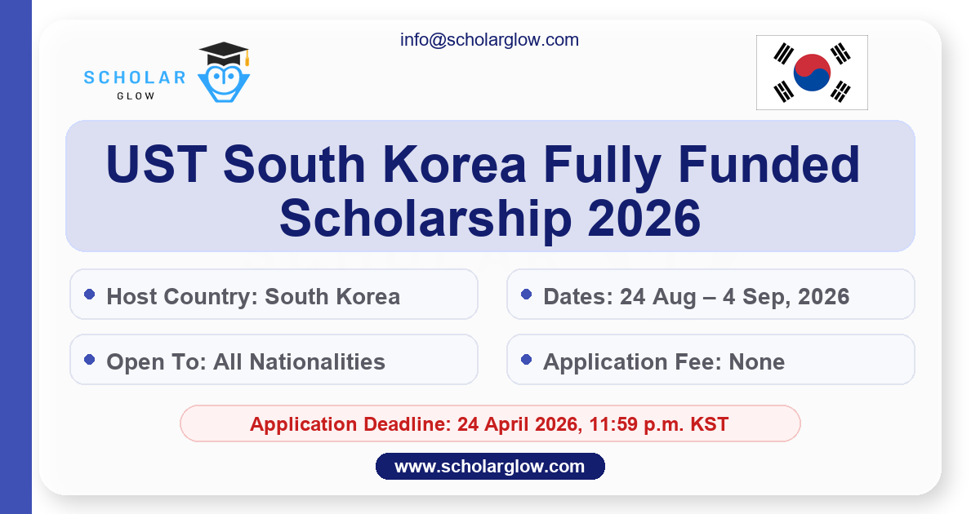Image resolution: width=980 pixels, height=514 pixels.
Task: Click the South Korea flag image
Action: point(812,73)
